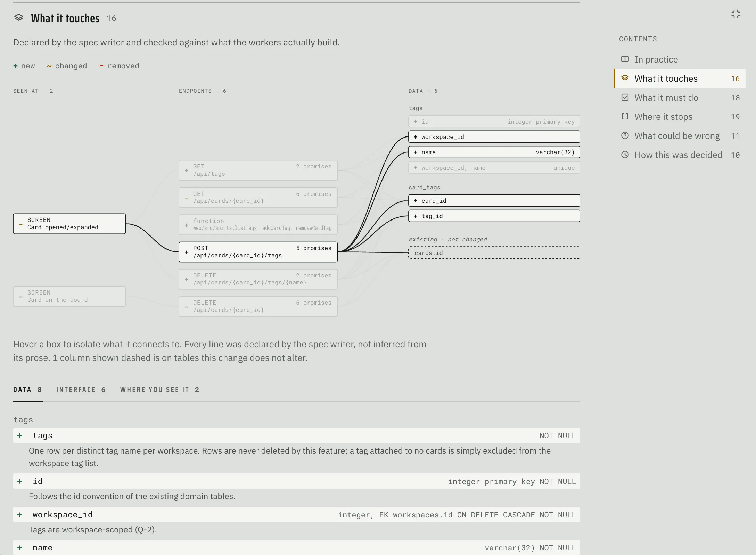Open In practice in the contents

point(680,59)
